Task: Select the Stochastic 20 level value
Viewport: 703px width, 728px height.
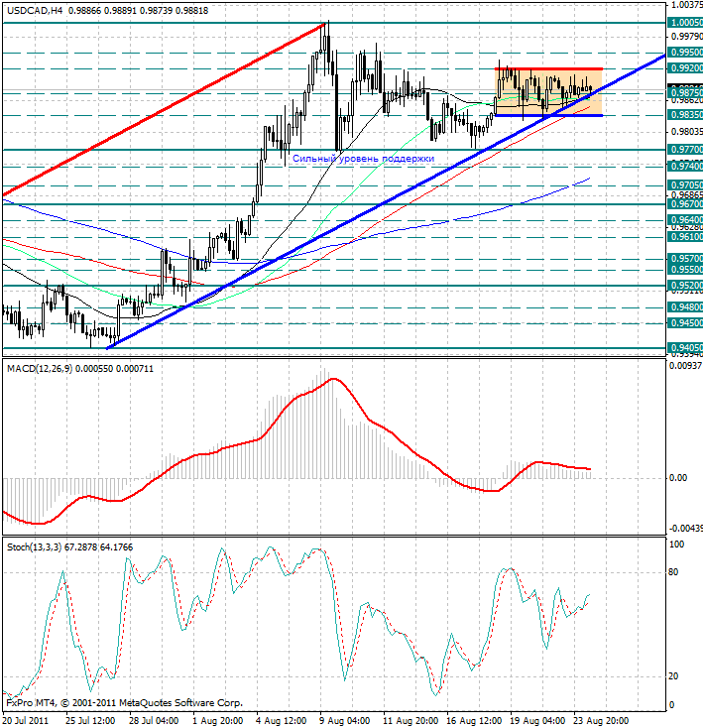Action: point(673,676)
